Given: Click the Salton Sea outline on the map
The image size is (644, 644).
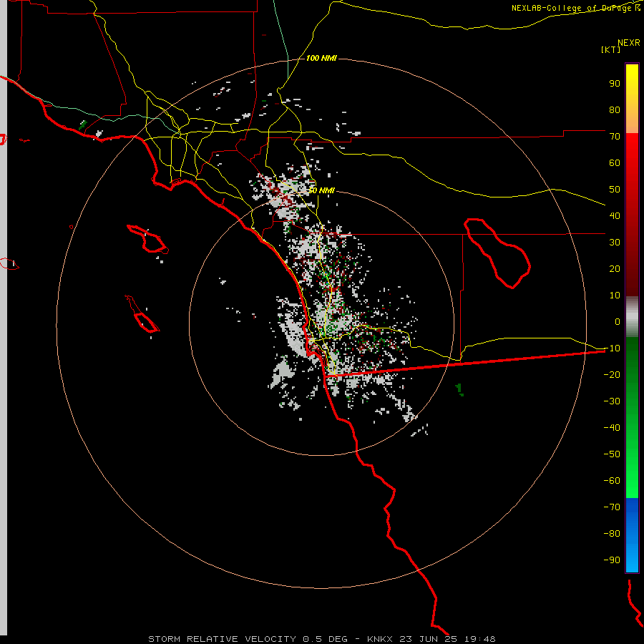Looking at the screenshot, I should (497, 253).
